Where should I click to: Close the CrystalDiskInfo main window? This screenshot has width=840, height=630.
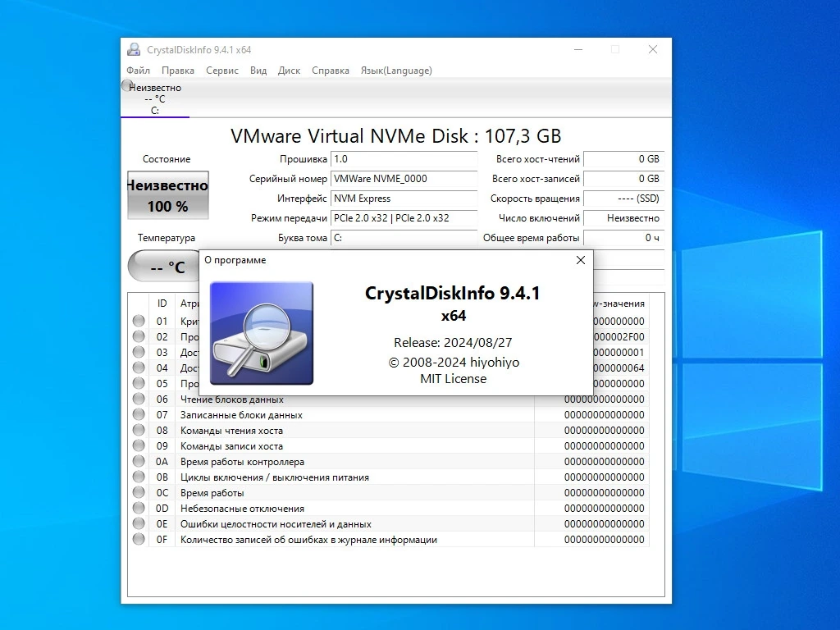(652, 49)
